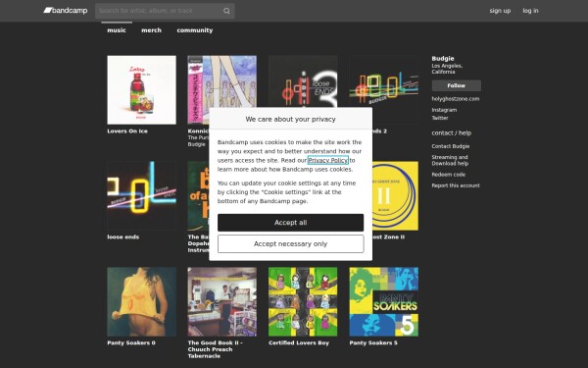This screenshot has width=588, height=368.
Task: Open the Lovers On Ice album cover
Action: point(141,89)
